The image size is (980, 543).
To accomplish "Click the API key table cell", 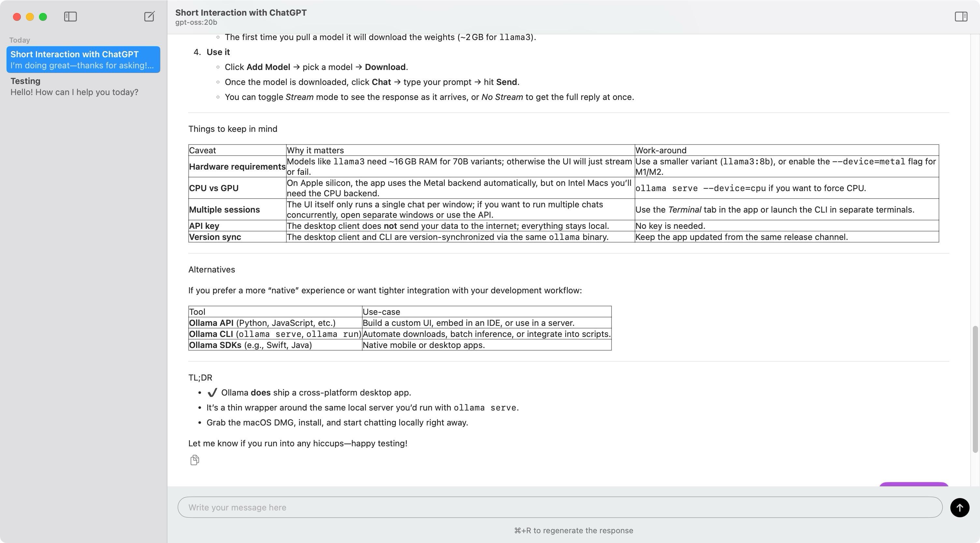I will pyautogui.click(x=238, y=226).
